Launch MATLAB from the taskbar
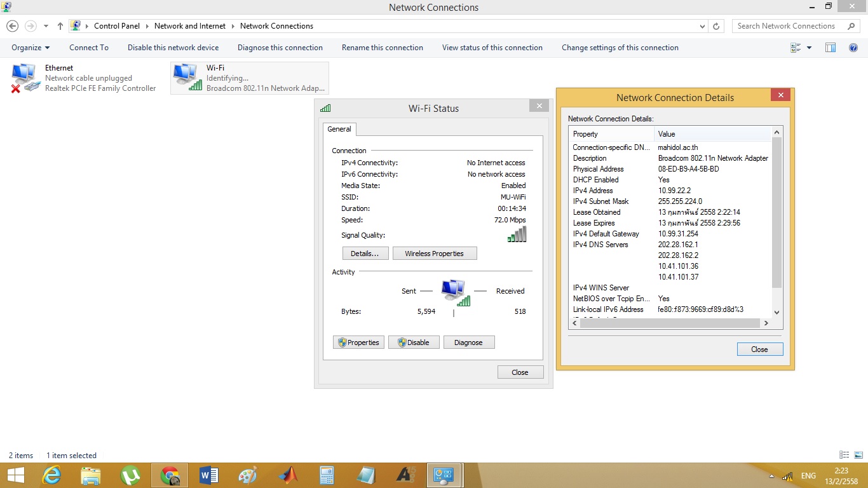The image size is (868, 488). pos(288,475)
